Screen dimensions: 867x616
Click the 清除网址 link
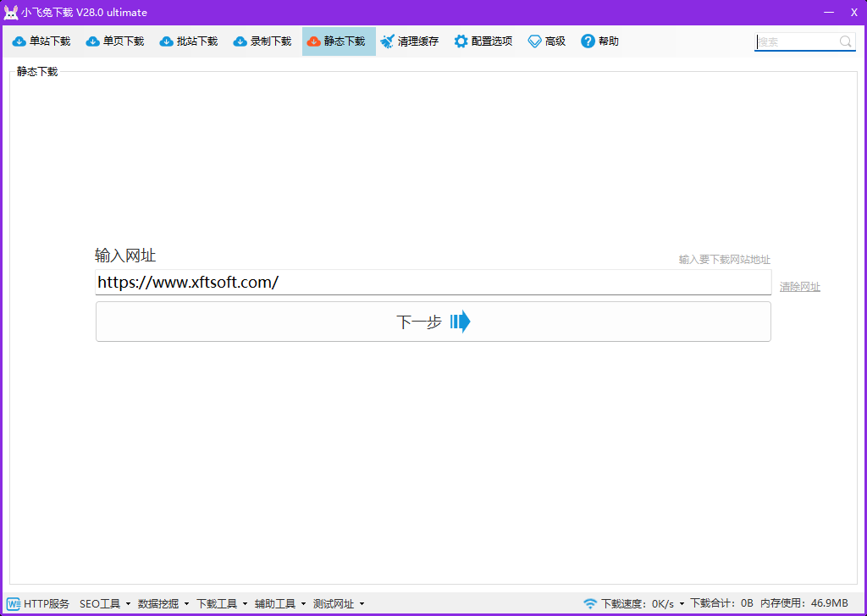(799, 287)
